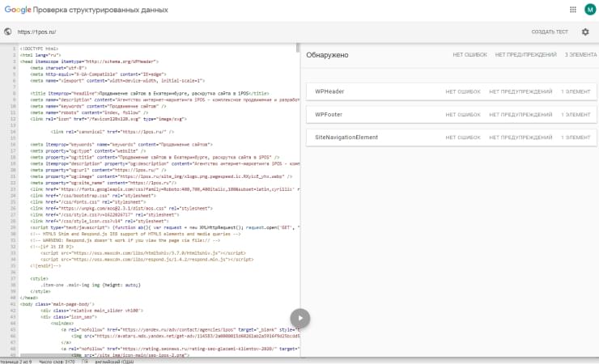Click the 3 ЭЛЕМЕНТА summary label
This screenshot has width=599, height=364.
580,55
